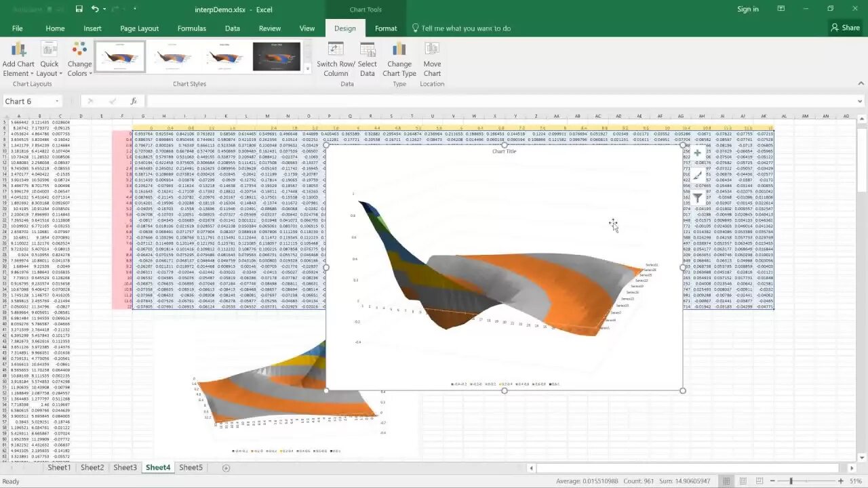The height and width of the screenshot is (488, 868).
Task: Switch to the Sheet5 tab
Action: (x=191, y=468)
